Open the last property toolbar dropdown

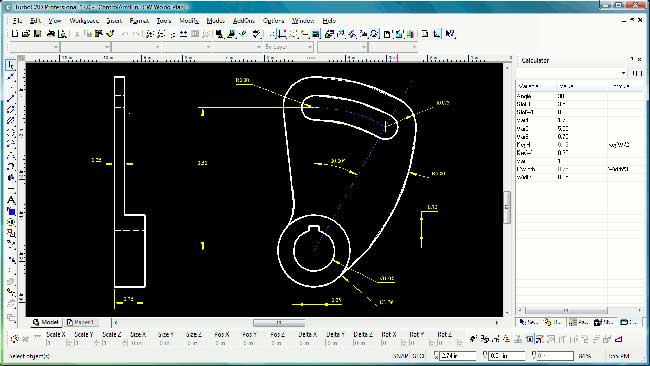point(414,47)
